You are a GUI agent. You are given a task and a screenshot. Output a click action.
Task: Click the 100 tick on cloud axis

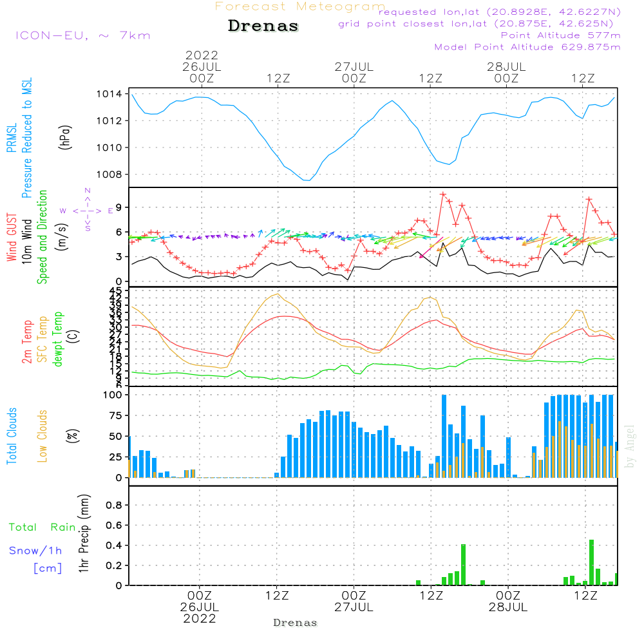point(112,395)
